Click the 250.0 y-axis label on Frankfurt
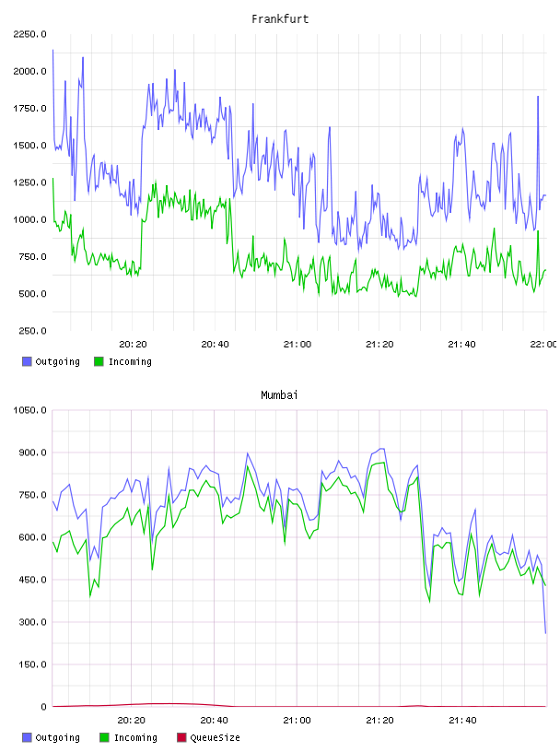The height and width of the screenshot is (752, 560). [32, 331]
